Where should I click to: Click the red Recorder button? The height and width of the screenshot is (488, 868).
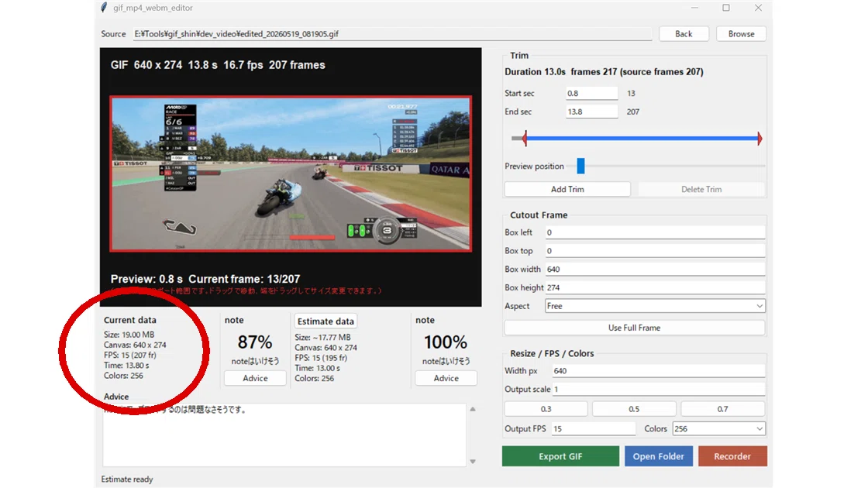(732, 456)
